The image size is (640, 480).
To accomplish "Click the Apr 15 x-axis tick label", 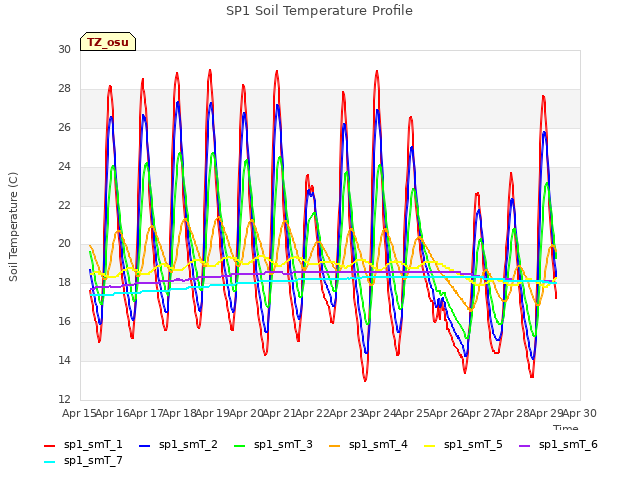I will [80, 414].
